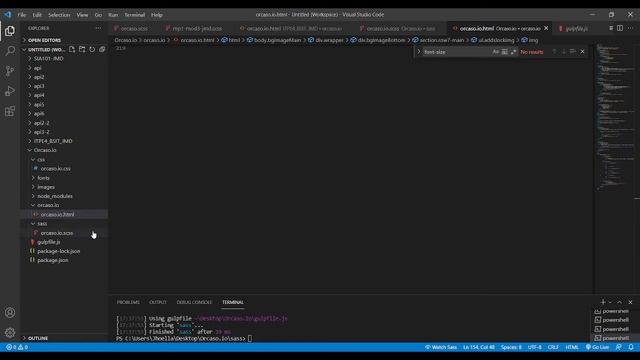Collapse all folders in Explorer

coord(102,49)
